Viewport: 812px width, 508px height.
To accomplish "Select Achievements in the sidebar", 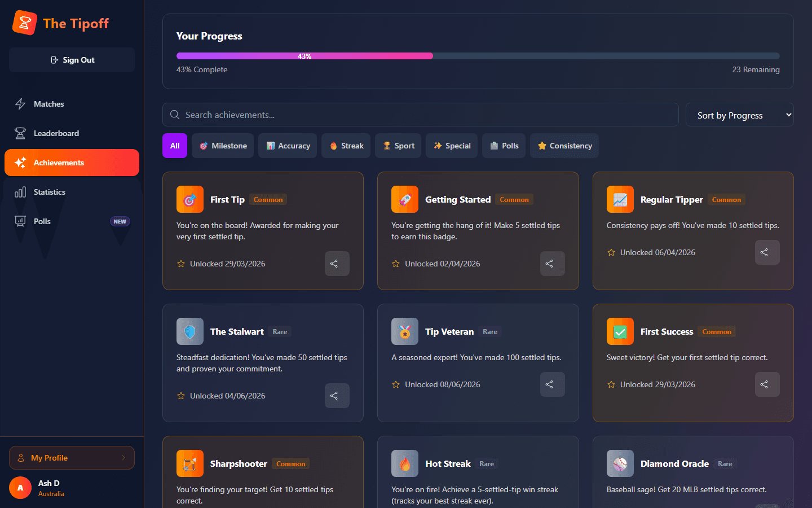I will (x=72, y=163).
